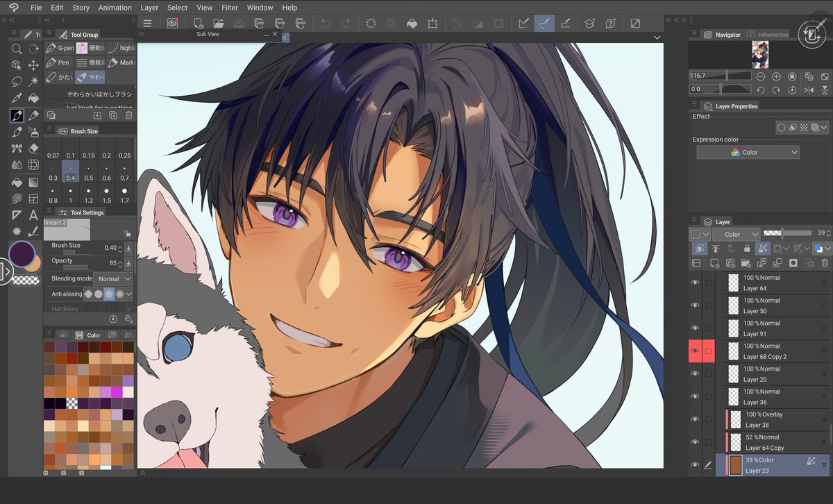Choose the highlight sub tool
The image size is (833, 504).
click(121, 48)
